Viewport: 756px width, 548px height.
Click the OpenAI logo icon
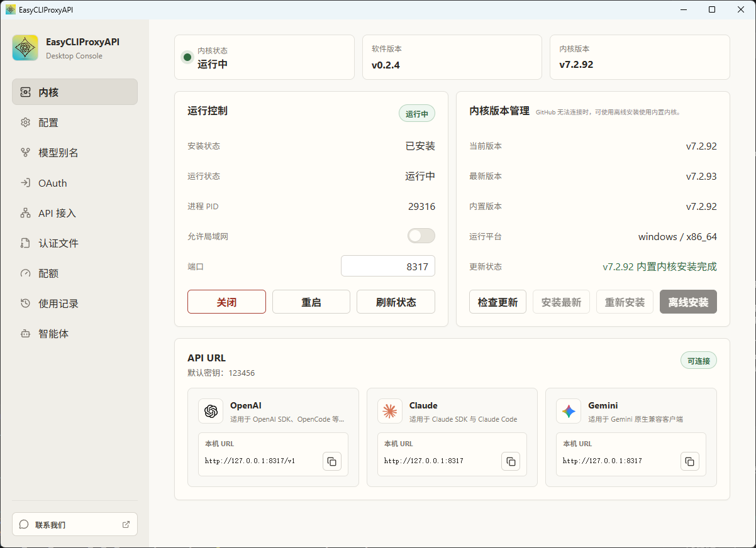[211, 411]
